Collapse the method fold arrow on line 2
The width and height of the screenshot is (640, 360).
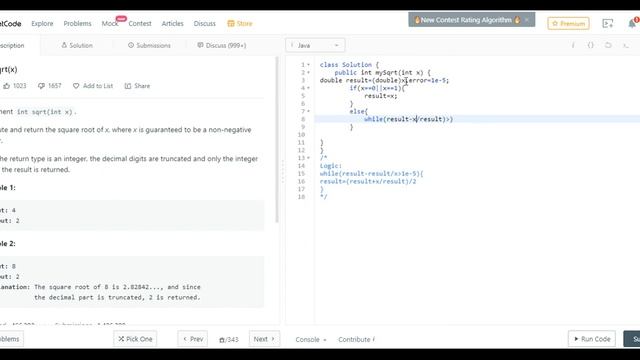(309, 73)
